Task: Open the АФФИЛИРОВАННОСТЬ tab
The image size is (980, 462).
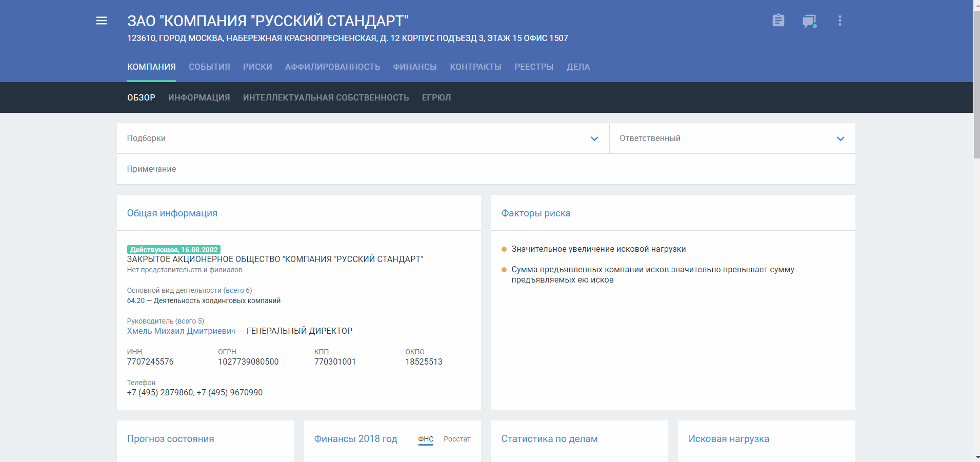Action: 332,67
